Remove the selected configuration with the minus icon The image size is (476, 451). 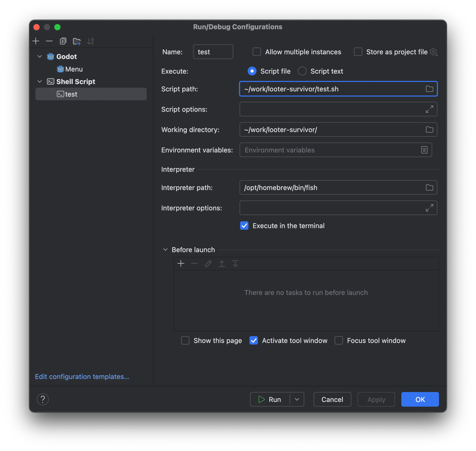coord(49,41)
